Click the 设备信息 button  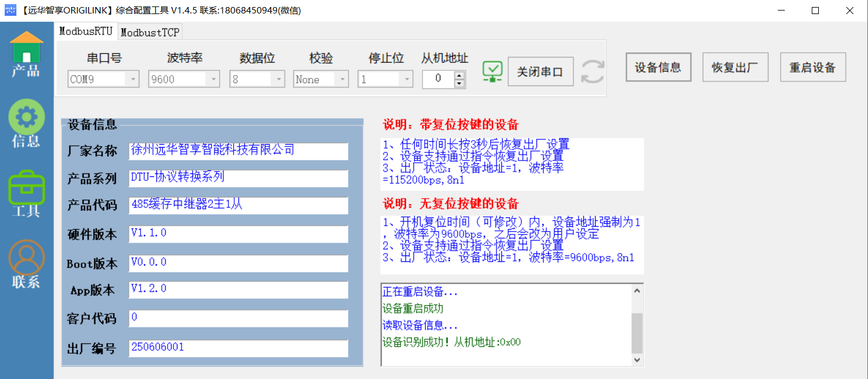[658, 67]
